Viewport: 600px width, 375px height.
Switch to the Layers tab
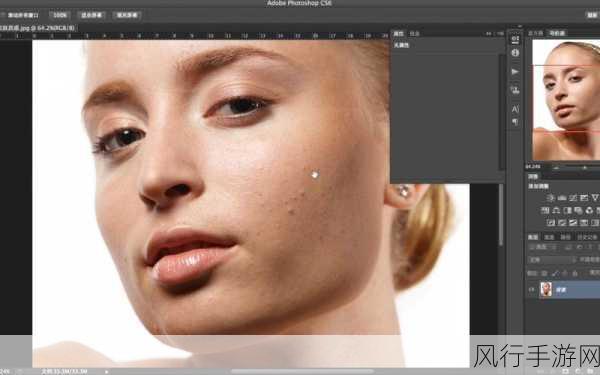click(533, 237)
